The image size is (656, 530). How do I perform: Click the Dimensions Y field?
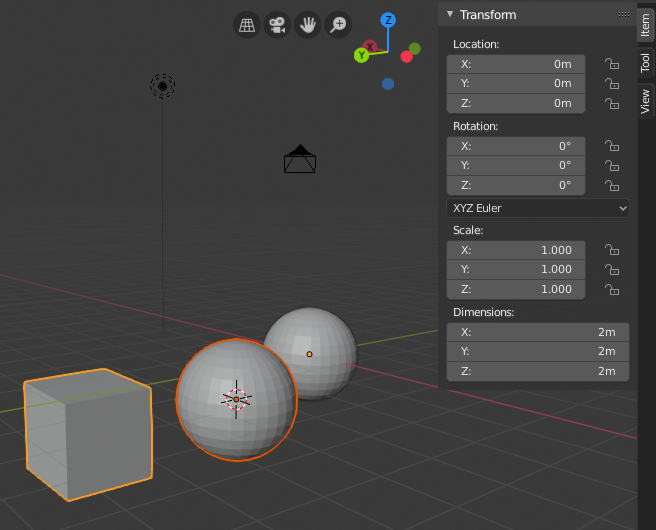pos(538,351)
